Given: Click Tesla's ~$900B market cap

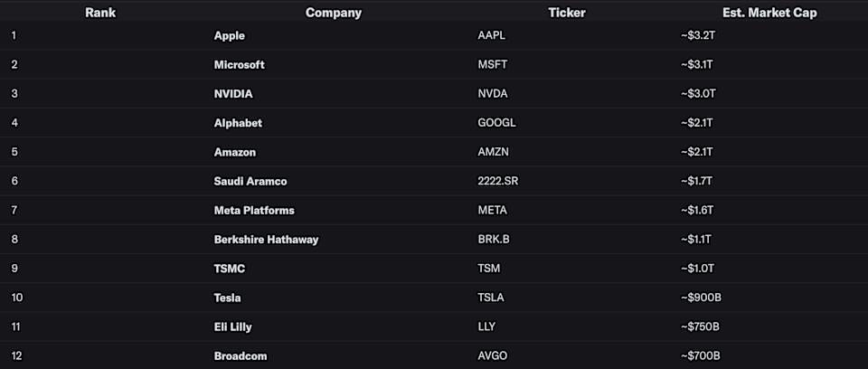Looking at the screenshot, I should tap(701, 298).
